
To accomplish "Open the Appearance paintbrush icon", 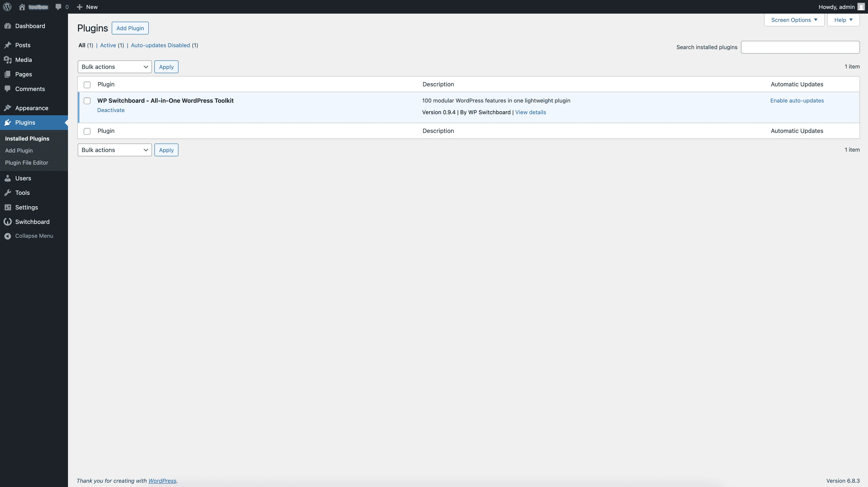I will point(8,108).
